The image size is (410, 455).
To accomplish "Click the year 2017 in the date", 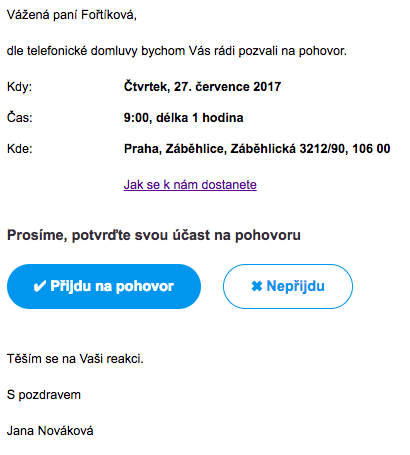I will coord(267,87).
